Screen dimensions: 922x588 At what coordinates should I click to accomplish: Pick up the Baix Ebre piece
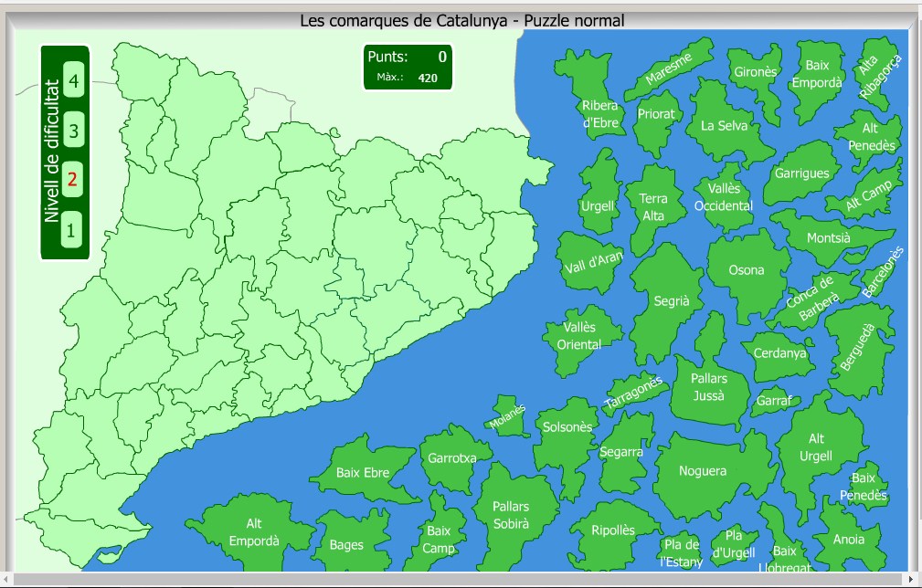click(x=362, y=473)
